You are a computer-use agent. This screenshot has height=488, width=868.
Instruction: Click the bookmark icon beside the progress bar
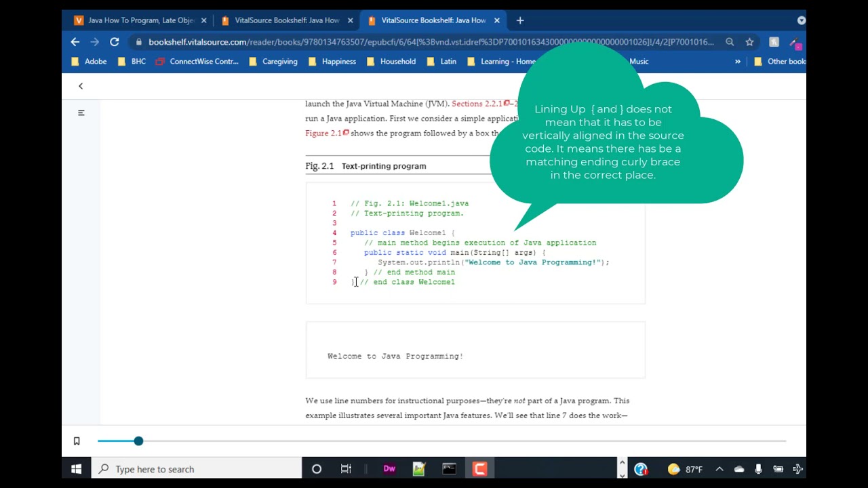pyautogui.click(x=77, y=441)
